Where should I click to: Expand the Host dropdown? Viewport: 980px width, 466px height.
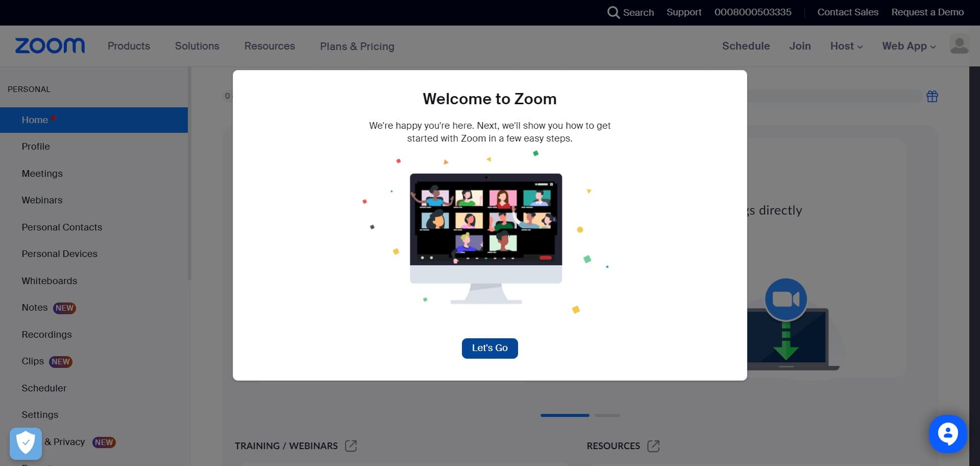click(846, 46)
